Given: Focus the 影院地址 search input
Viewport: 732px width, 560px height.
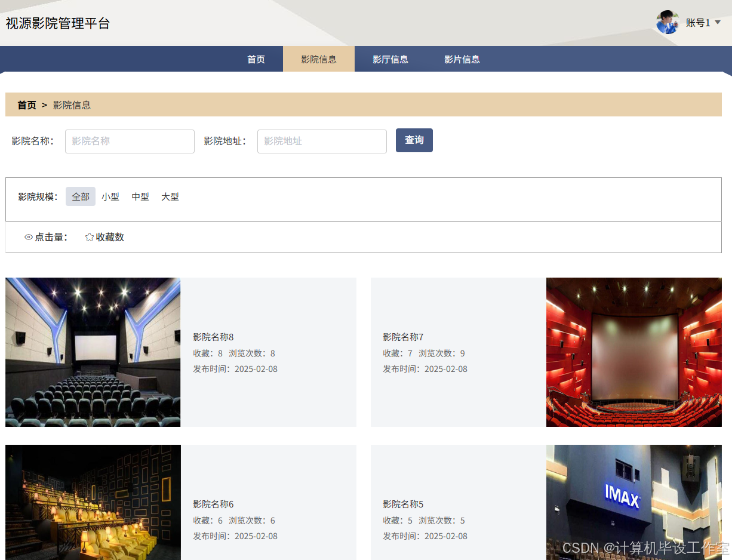Looking at the screenshot, I should (322, 141).
